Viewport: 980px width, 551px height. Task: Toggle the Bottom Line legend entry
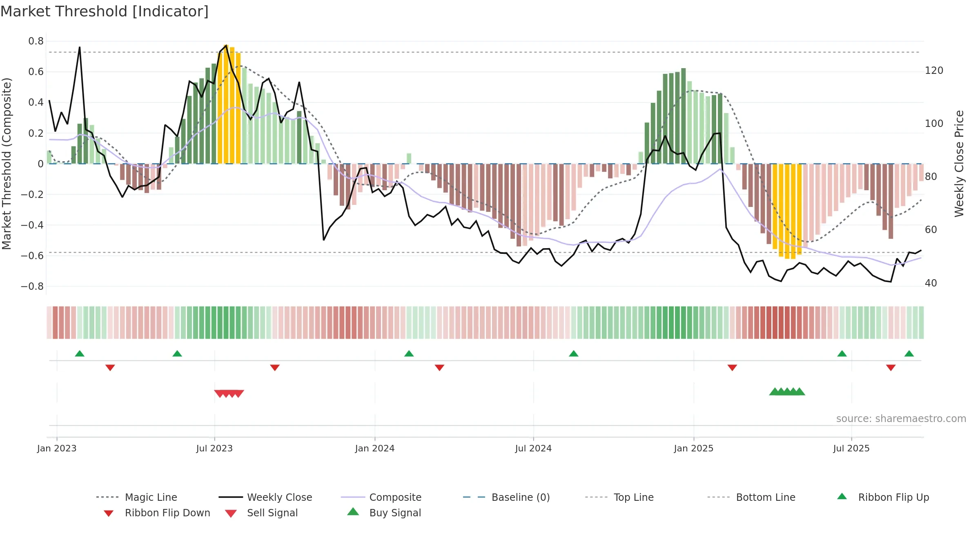pyautogui.click(x=751, y=497)
